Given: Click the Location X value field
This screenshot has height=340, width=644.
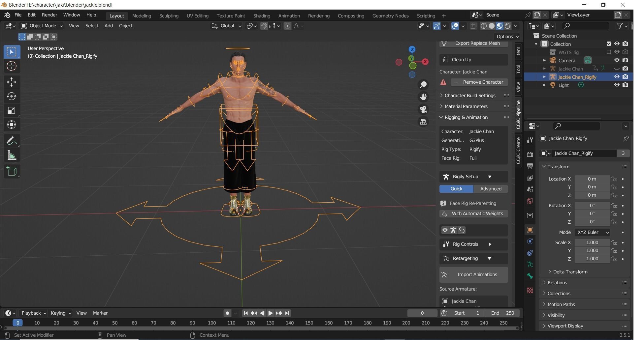Looking at the screenshot, I should coord(592,179).
